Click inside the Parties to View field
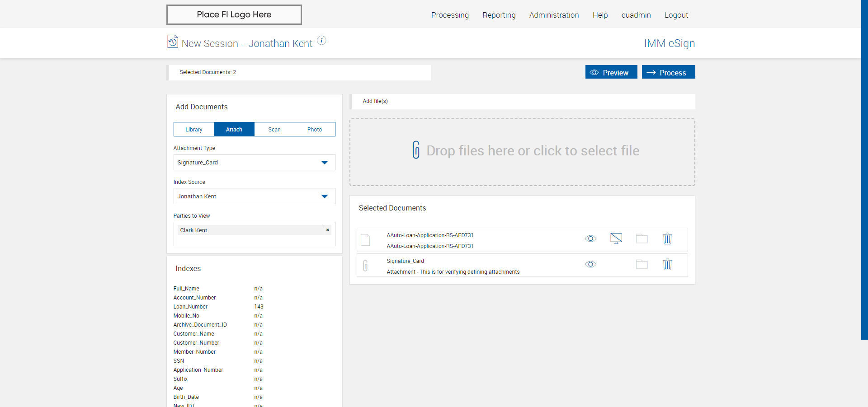The height and width of the screenshot is (407, 868). click(253, 240)
